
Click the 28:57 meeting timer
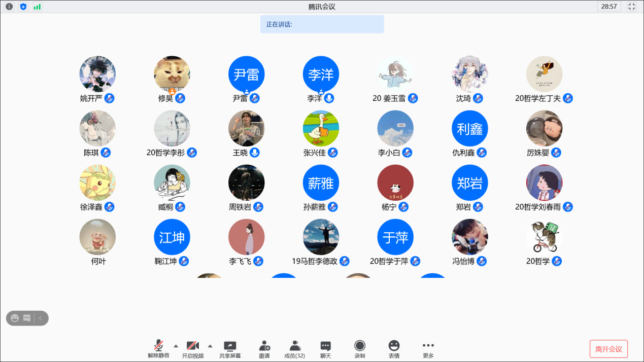pos(609,7)
